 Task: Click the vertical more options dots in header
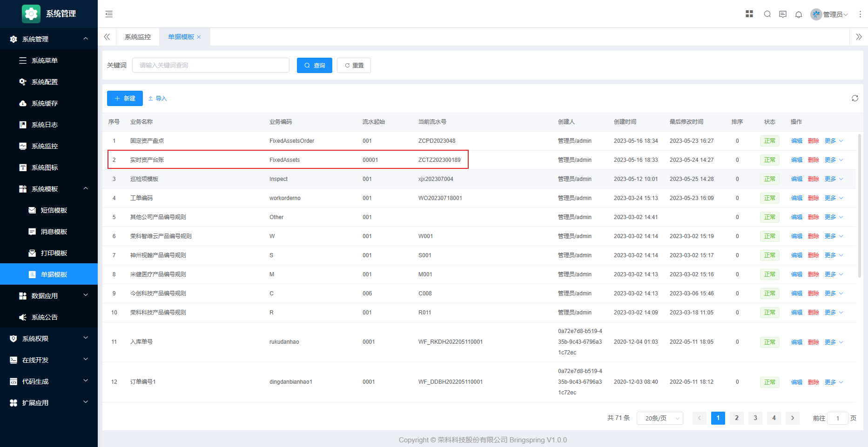pos(860,14)
